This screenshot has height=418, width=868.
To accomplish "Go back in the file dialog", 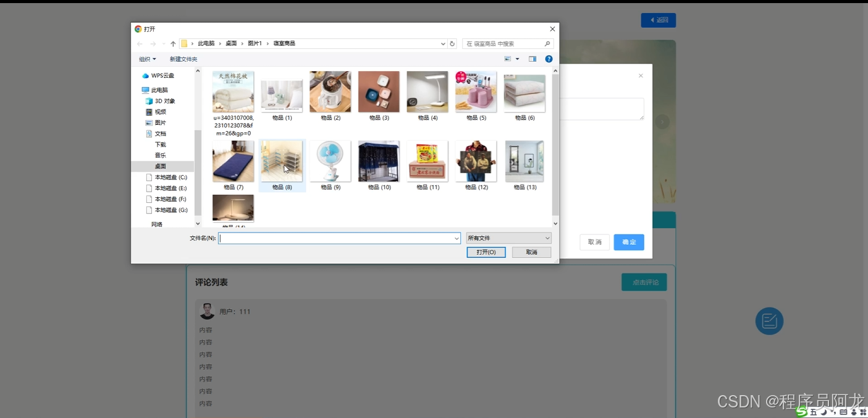I will coord(140,44).
